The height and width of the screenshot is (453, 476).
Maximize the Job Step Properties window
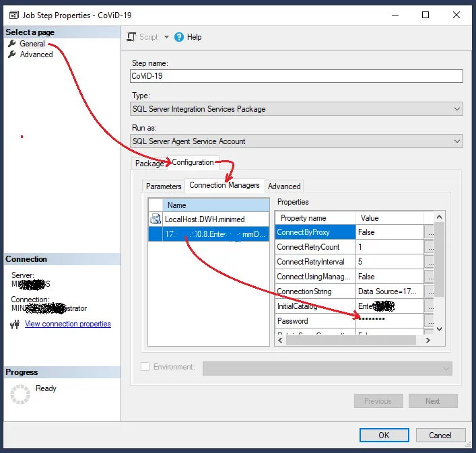point(426,15)
